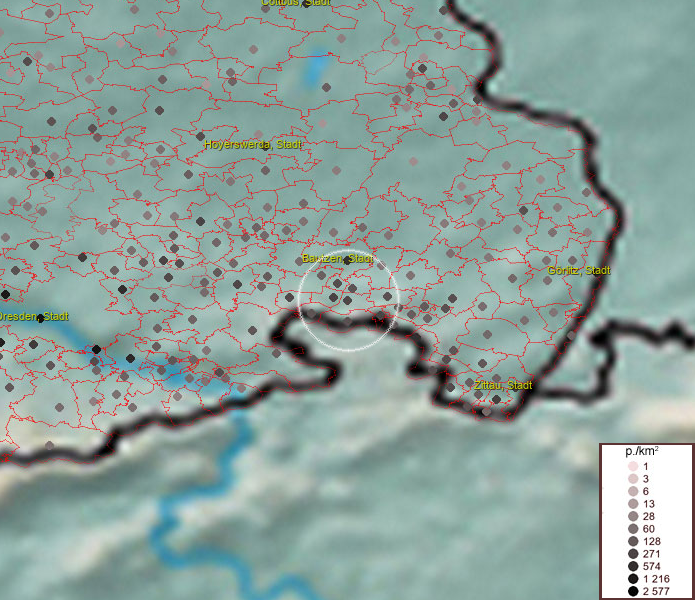Click the Görlitz, Stadt city label
This screenshot has height=600, width=695.
(579, 270)
